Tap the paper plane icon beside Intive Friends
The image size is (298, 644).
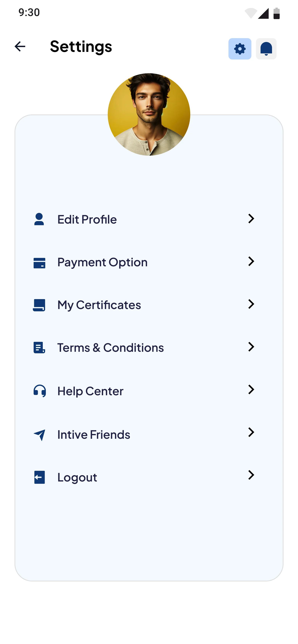(x=40, y=435)
